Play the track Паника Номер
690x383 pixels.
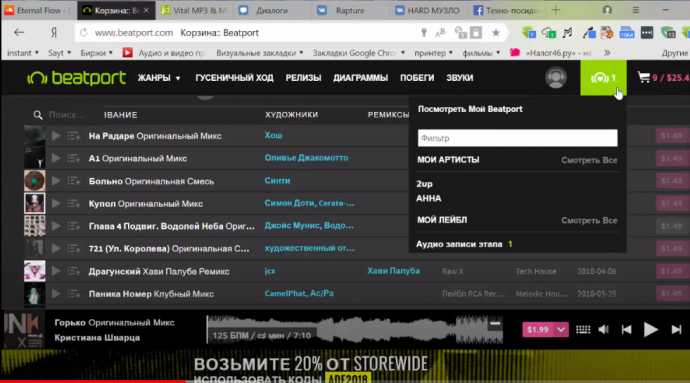point(56,294)
